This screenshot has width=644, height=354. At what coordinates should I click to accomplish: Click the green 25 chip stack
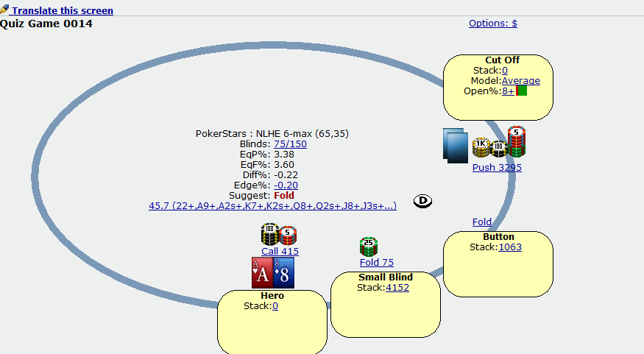click(369, 247)
